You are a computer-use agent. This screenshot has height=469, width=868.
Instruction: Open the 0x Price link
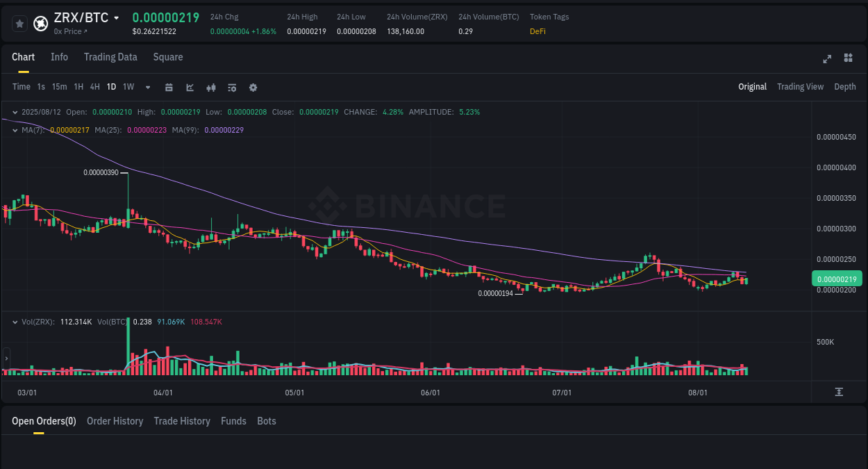(71, 31)
